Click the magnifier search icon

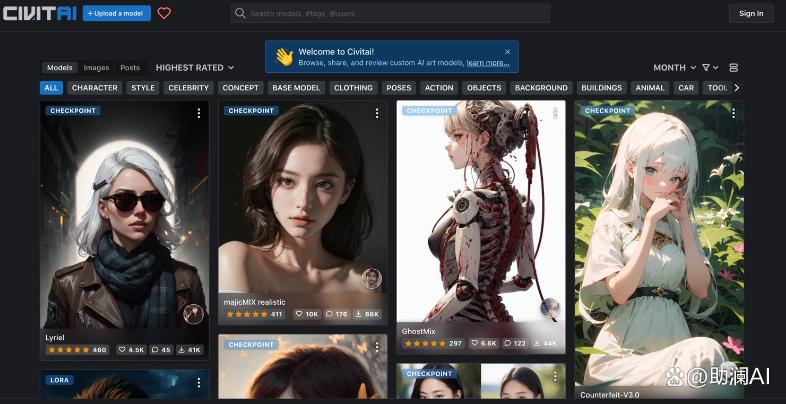pos(241,14)
